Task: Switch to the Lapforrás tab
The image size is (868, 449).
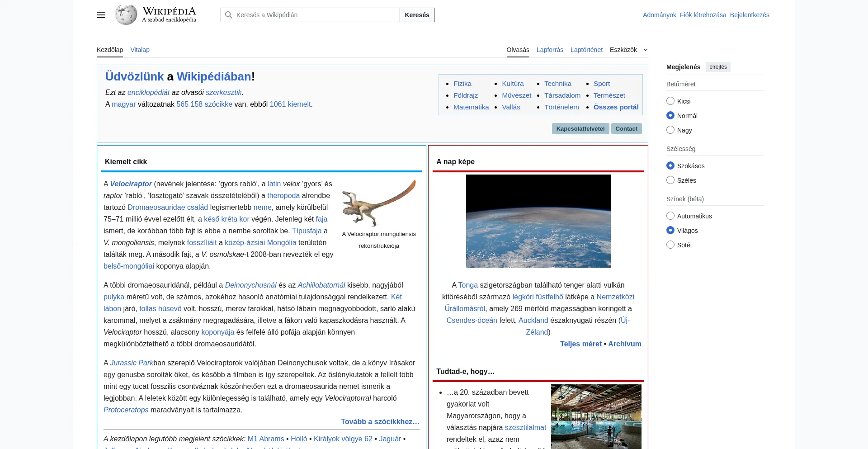Action: [550, 50]
